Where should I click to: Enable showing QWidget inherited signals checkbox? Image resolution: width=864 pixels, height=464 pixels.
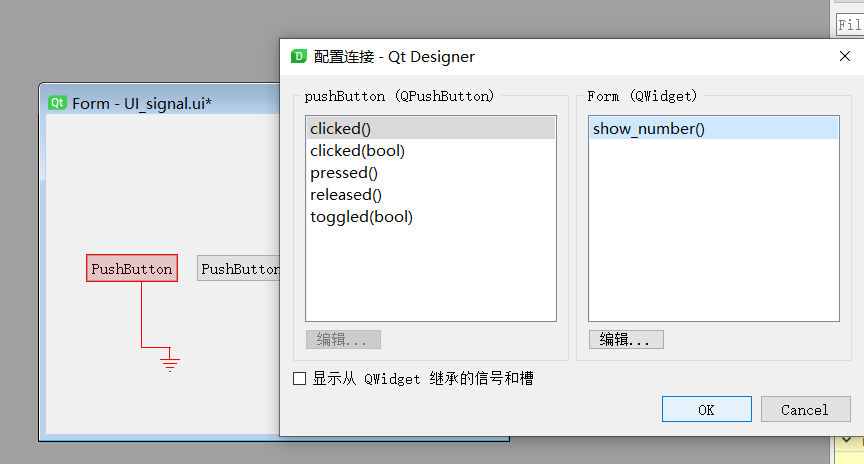[x=299, y=379]
